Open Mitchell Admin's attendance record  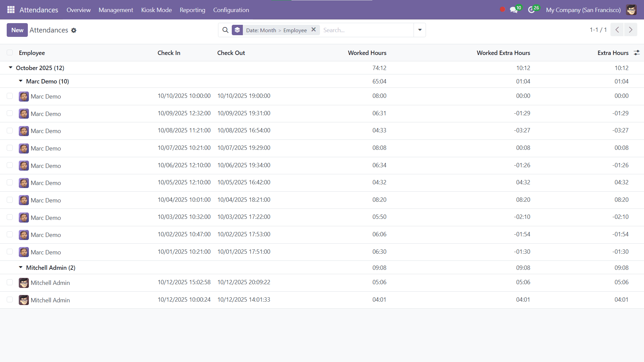[x=50, y=283]
